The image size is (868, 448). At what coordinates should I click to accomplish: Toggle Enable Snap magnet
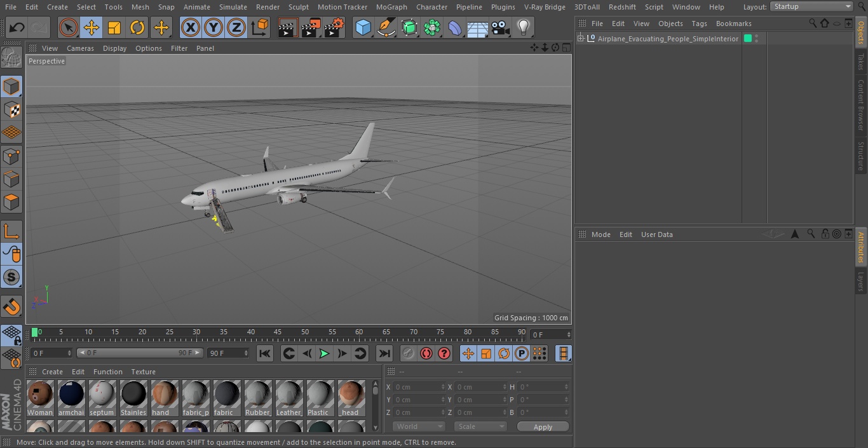[x=11, y=307]
